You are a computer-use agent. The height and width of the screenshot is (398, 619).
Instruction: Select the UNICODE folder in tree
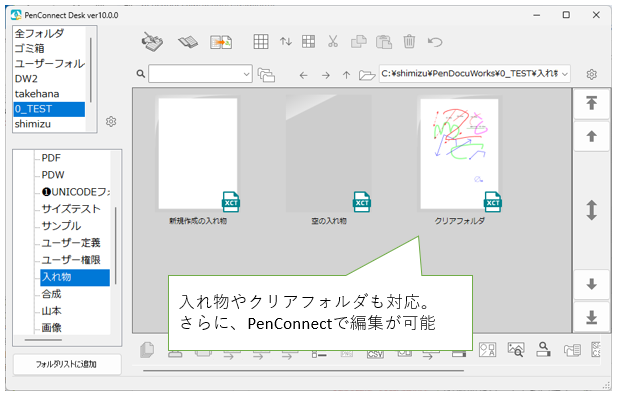75,192
